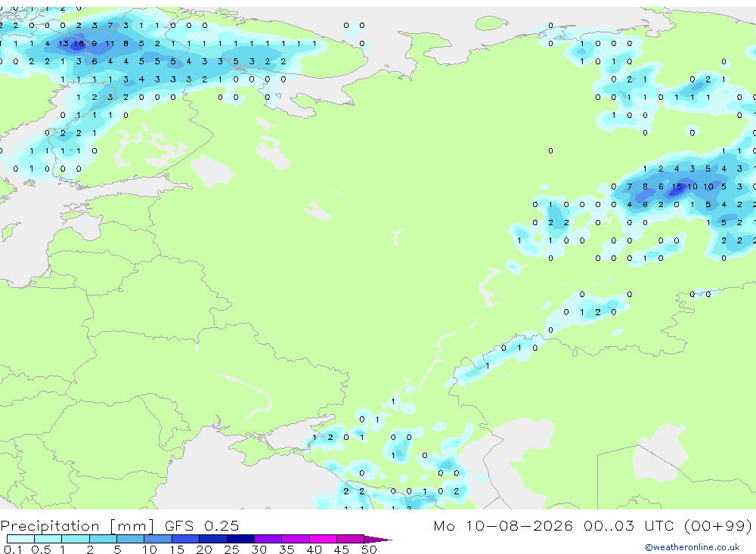Click the 15–20 mm legend swatch
The height and width of the screenshot is (554, 756).
(x=186, y=539)
